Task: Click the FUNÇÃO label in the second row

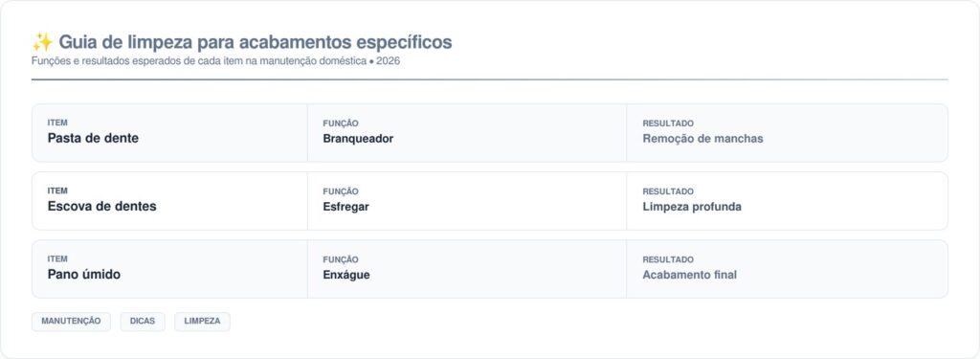Action: click(x=341, y=192)
